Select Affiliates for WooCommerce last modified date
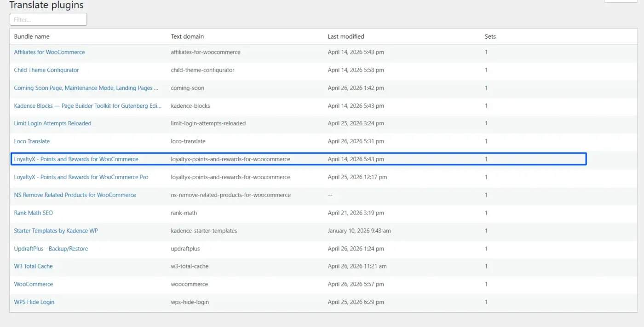Image resolution: width=644 pixels, height=327 pixels. coord(356,52)
